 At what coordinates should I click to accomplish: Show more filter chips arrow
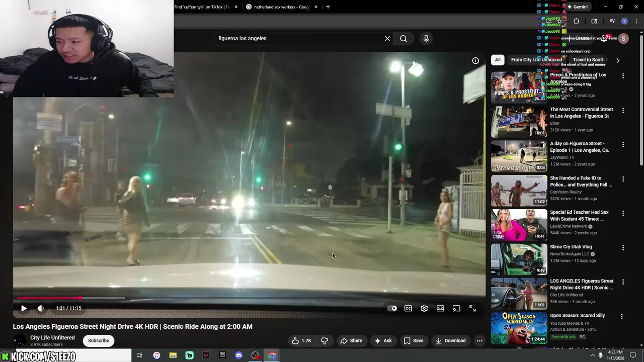(618, 60)
